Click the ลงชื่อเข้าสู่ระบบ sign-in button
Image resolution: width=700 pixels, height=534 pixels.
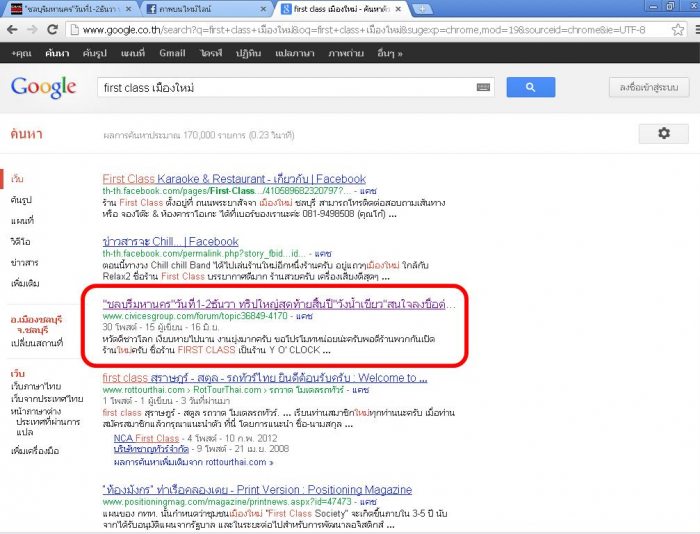click(x=649, y=87)
